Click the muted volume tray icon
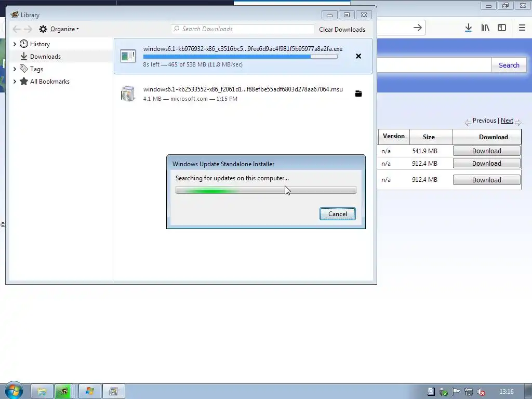 coord(481,392)
